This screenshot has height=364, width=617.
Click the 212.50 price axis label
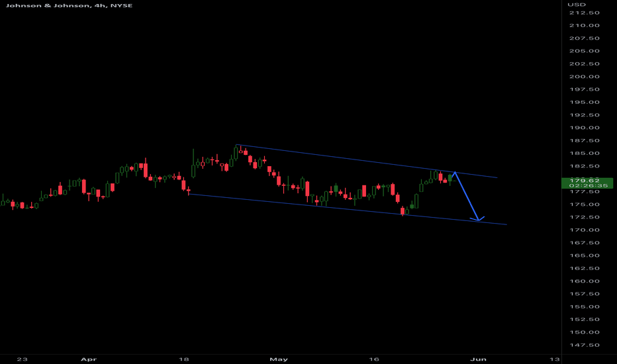pos(585,13)
